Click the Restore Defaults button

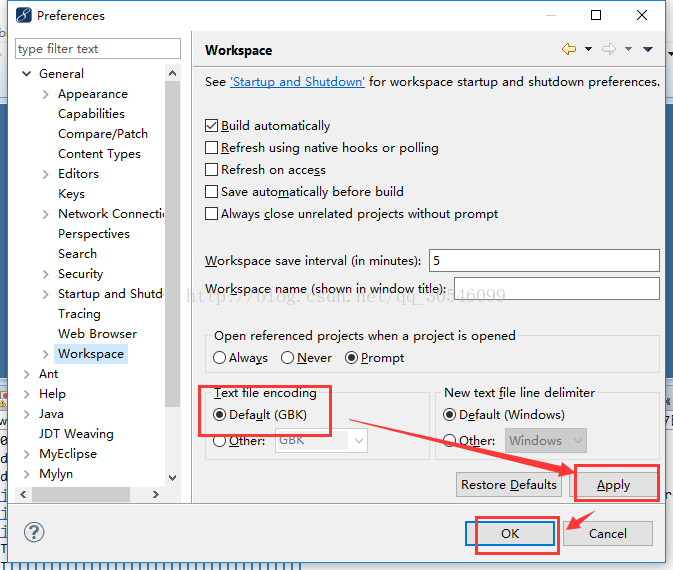[509, 485]
